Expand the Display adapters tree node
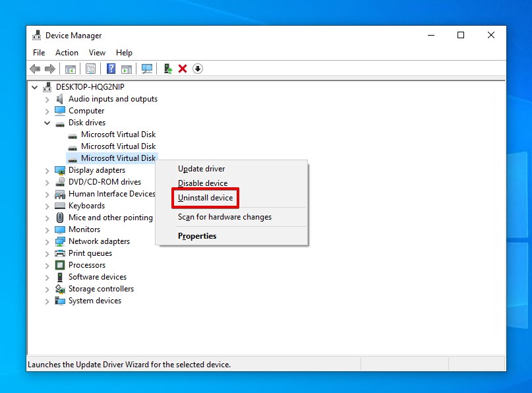Image resolution: width=532 pixels, height=393 pixels. (x=47, y=169)
